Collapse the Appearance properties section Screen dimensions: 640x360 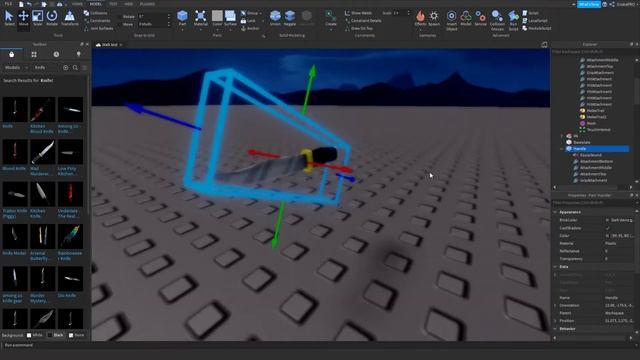(555, 212)
